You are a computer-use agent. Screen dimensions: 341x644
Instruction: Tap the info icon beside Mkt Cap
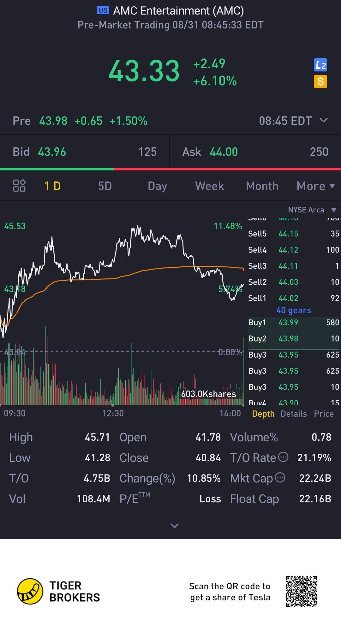click(280, 477)
